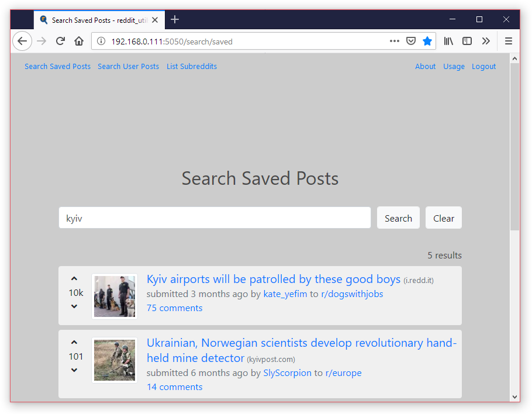Screen dimensions: 532x414
Task: Click the 10k score text
Action: pos(76,292)
